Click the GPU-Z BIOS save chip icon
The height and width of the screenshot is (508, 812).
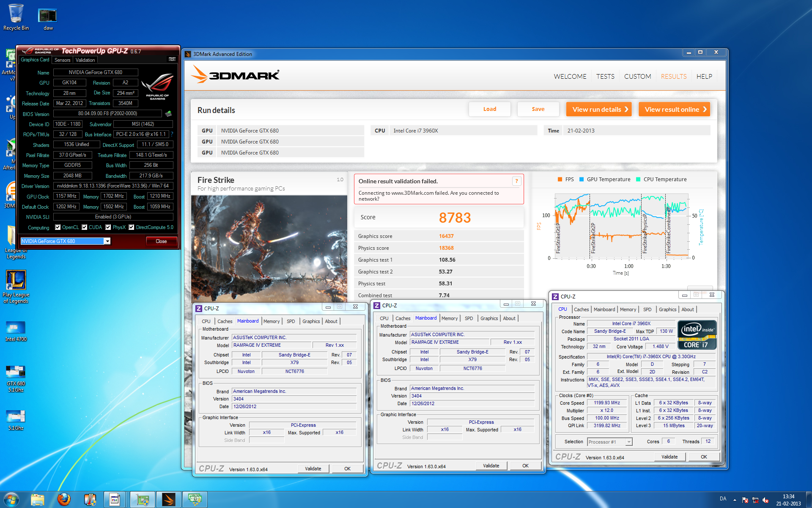click(x=168, y=113)
